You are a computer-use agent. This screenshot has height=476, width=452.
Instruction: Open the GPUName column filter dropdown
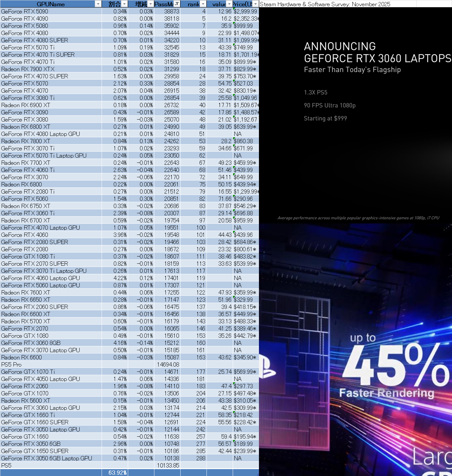pyautogui.click(x=98, y=4)
